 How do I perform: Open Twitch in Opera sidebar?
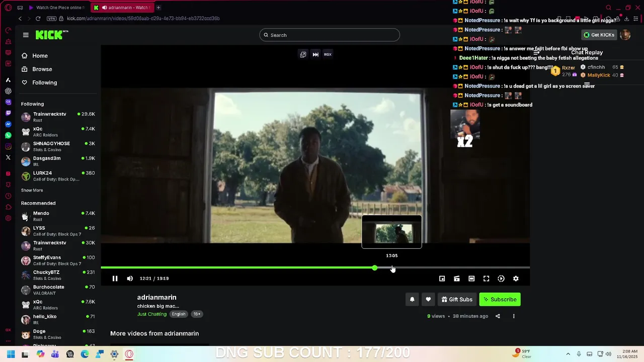pos(8,113)
